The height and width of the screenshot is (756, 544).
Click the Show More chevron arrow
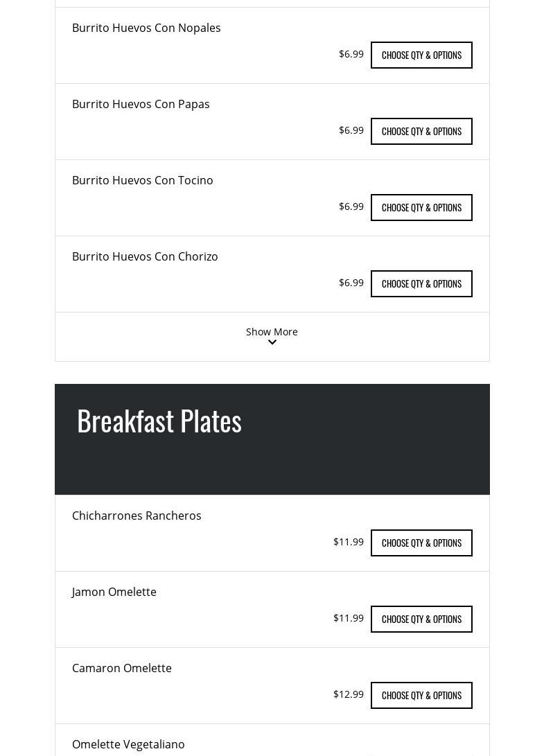[x=272, y=342]
